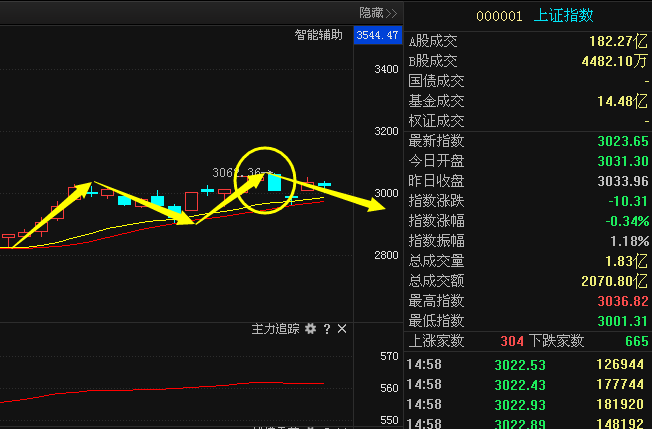Click the large cyan candlestick inside yellow circle
Screen dimensions: 652x429
point(274,183)
